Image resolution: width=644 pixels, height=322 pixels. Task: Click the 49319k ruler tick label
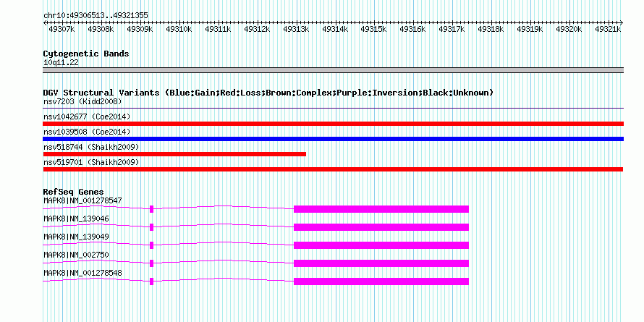(530, 29)
